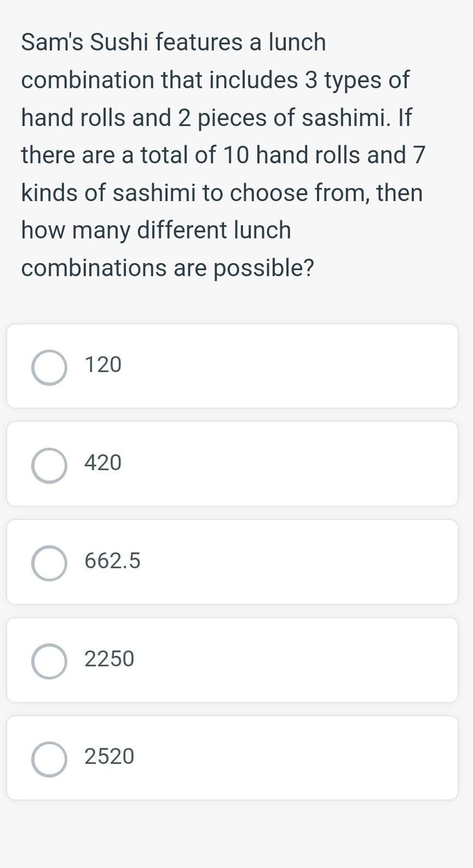The height and width of the screenshot is (868, 473).
Task: Click the phrase "how many different lunch"
Action: [156, 230]
